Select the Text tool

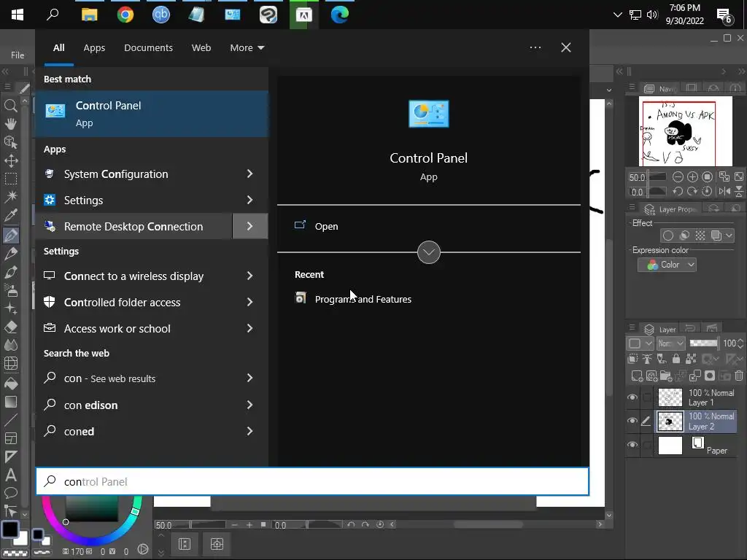[x=10, y=475]
